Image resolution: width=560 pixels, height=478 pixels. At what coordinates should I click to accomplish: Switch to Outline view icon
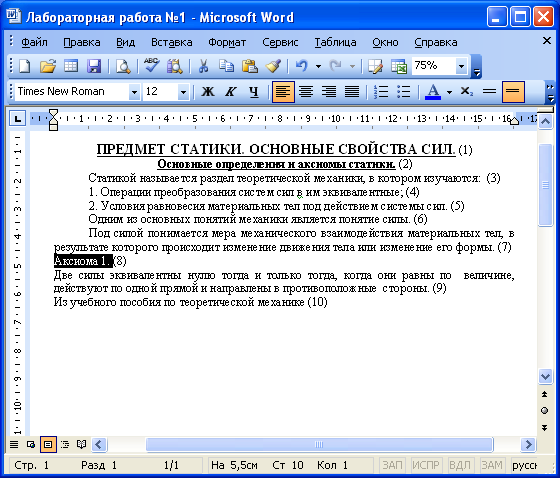(65, 445)
